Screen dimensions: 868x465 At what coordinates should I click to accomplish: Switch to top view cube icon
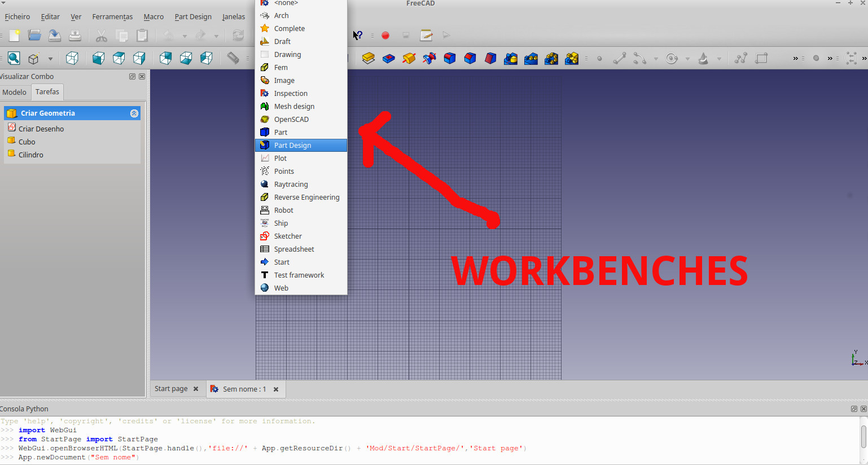click(119, 58)
